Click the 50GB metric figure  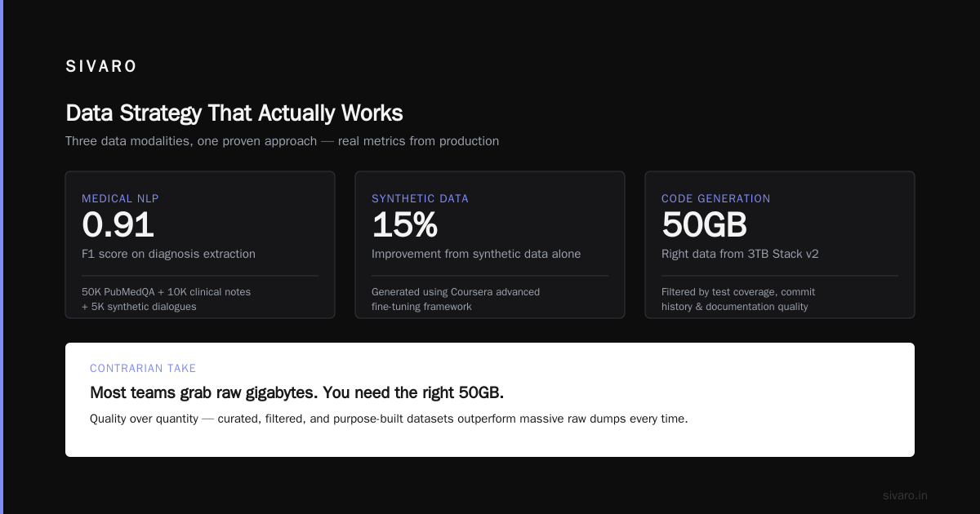pos(704,225)
